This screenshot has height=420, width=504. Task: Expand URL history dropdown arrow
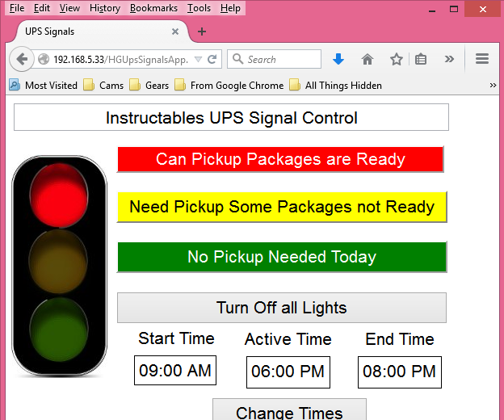point(199,59)
